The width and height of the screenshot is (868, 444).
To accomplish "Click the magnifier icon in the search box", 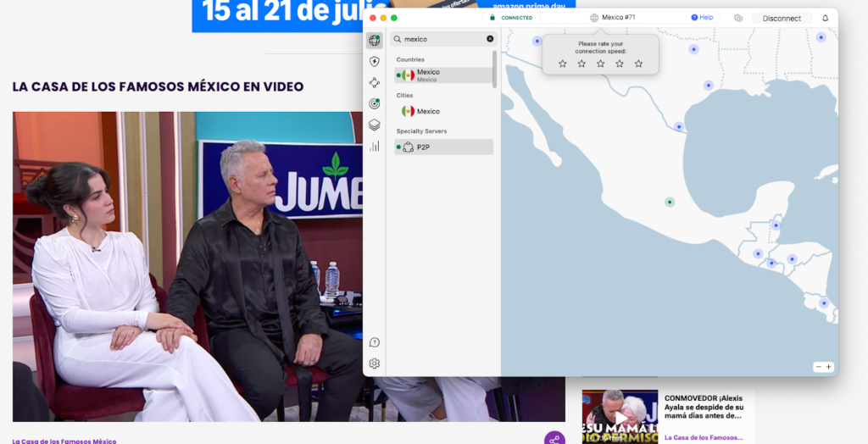I will (x=398, y=39).
